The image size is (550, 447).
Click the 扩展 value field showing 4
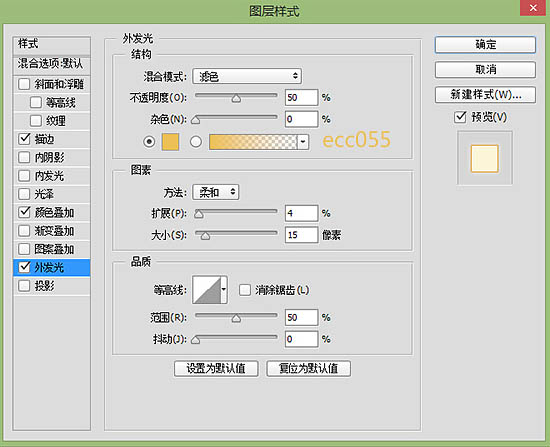pos(302,213)
